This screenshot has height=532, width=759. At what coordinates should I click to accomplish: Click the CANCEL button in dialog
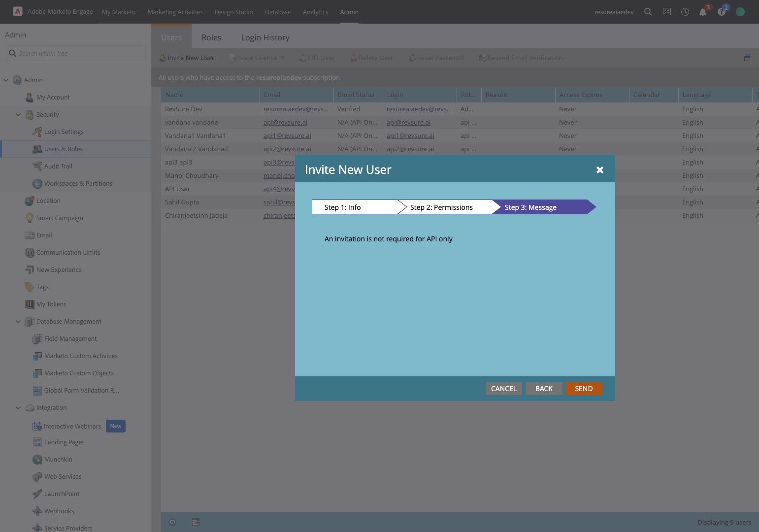pyautogui.click(x=503, y=389)
